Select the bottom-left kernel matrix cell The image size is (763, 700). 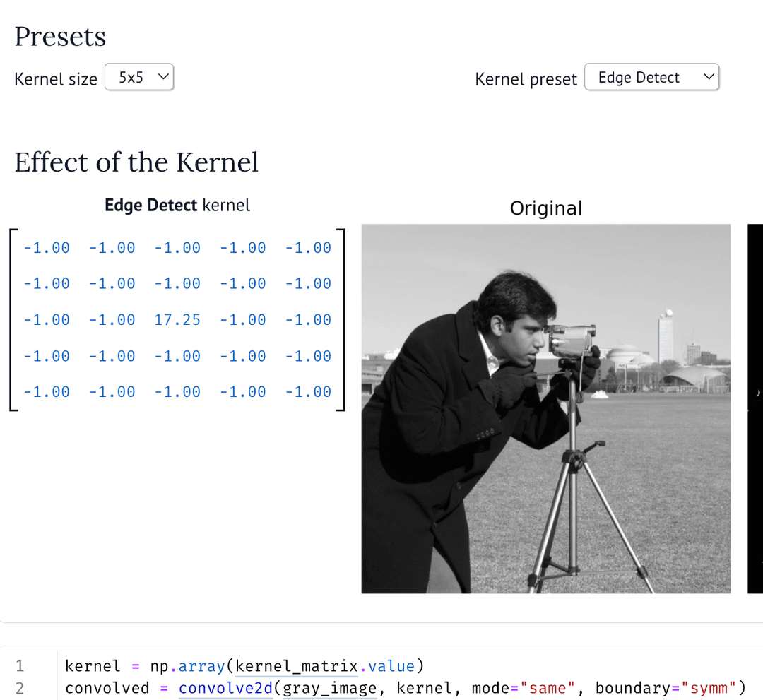(47, 392)
